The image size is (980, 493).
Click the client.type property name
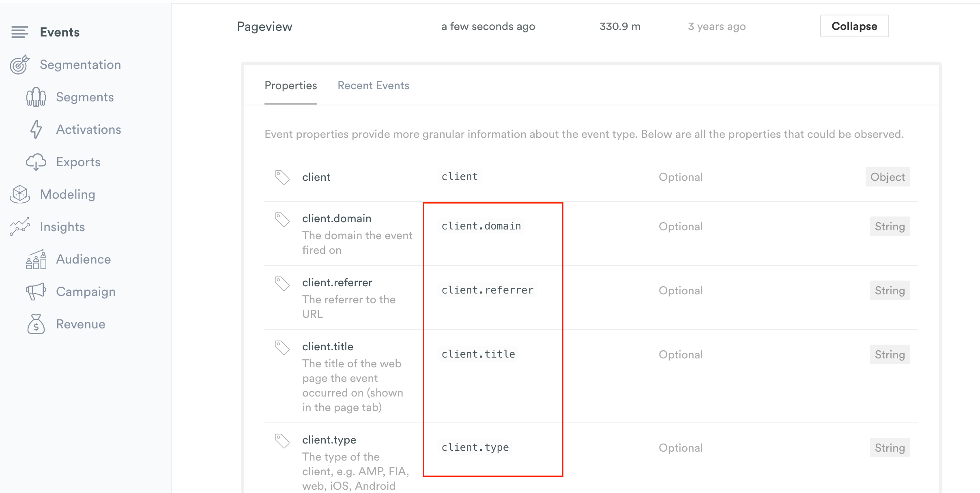point(329,440)
